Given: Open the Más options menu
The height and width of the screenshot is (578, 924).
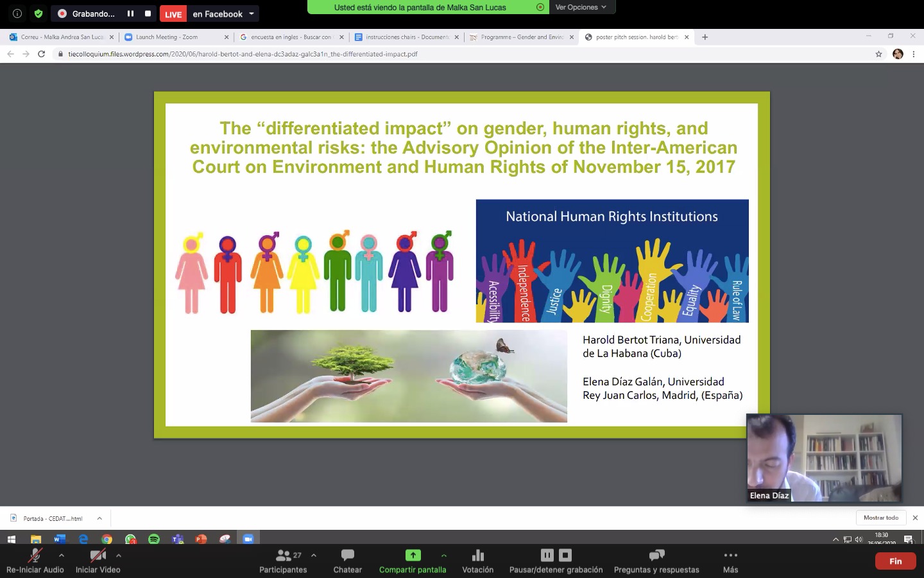Looking at the screenshot, I should (730, 561).
